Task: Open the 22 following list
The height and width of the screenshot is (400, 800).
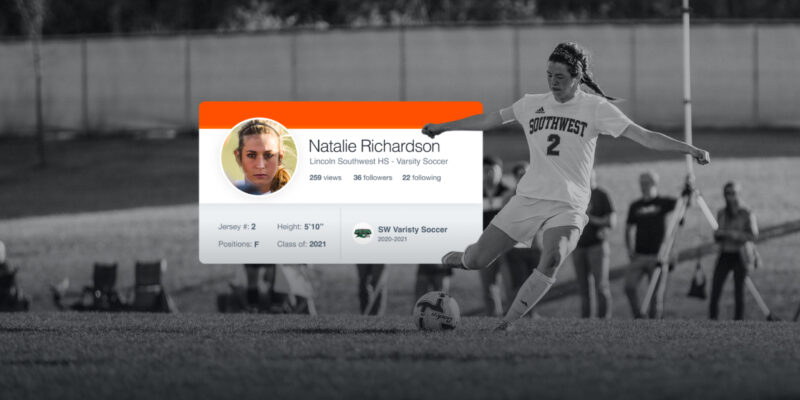Action: click(421, 178)
